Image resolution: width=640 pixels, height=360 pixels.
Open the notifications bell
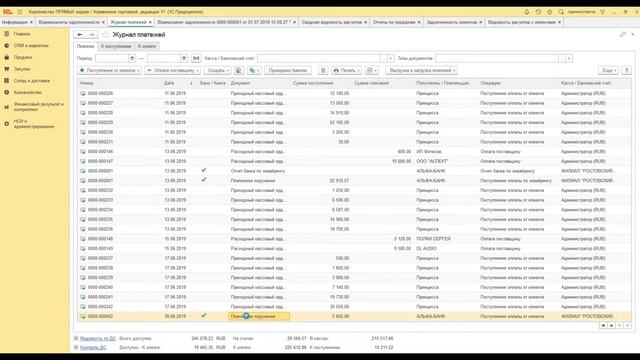527,12
